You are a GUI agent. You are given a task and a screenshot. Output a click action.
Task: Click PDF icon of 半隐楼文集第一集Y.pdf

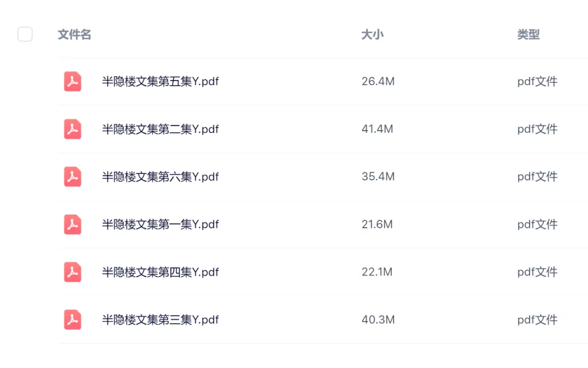pyautogui.click(x=72, y=224)
